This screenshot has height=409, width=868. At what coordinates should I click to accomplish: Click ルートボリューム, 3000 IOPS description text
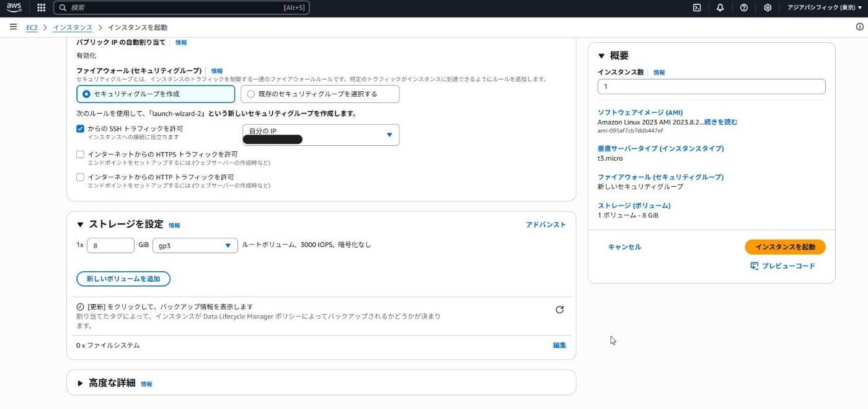(x=306, y=245)
